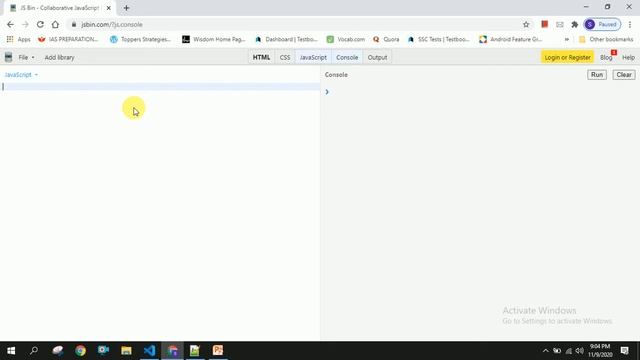The width and height of the screenshot is (640, 360).
Task: Open the browser home page
Action: pos(55,24)
